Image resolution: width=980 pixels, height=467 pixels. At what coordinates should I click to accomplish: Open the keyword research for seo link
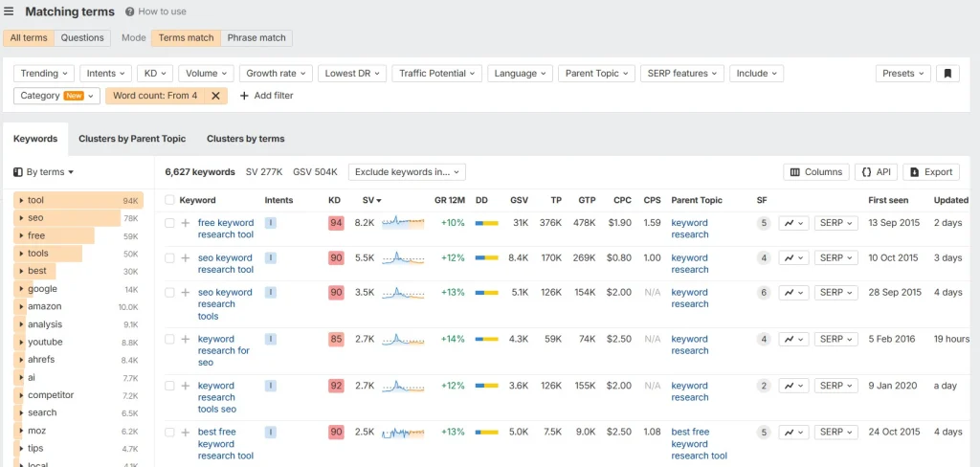[x=224, y=350]
